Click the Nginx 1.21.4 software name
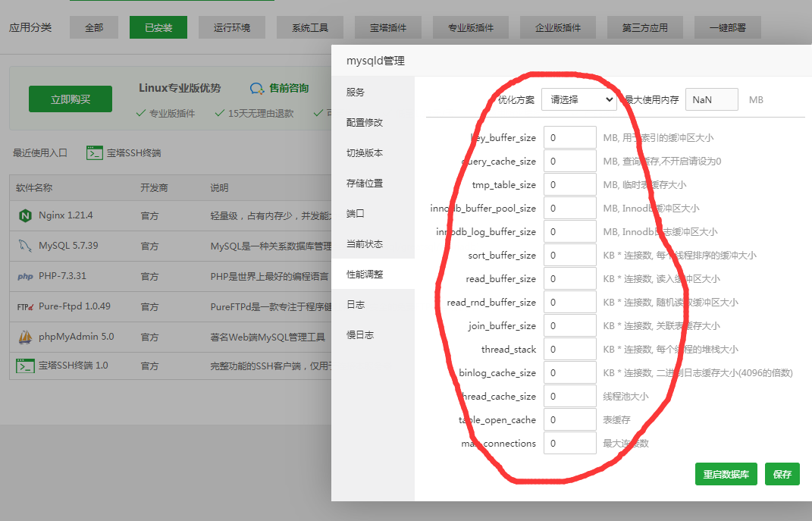 [x=66, y=215]
